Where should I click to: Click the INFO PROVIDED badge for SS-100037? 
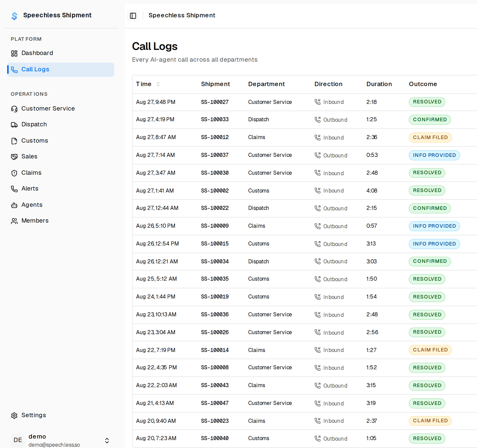click(434, 155)
